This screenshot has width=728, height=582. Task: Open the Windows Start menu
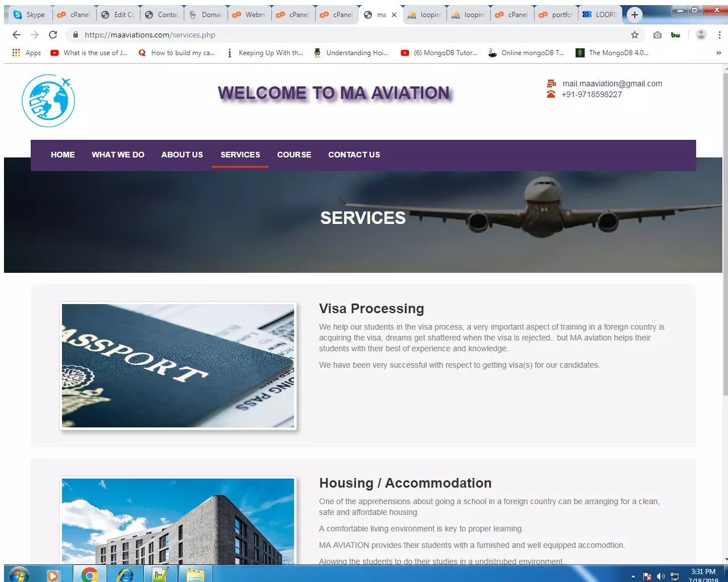pos(19,575)
